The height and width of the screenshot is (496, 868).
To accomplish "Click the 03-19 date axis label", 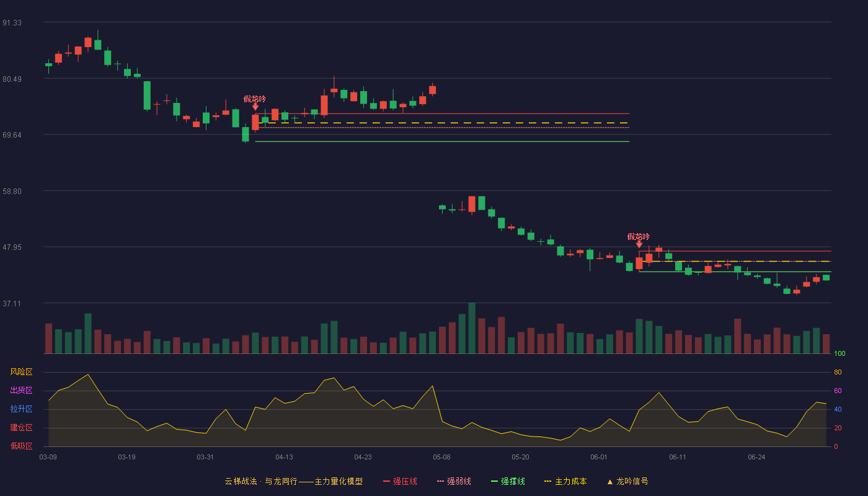I will coord(126,457).
